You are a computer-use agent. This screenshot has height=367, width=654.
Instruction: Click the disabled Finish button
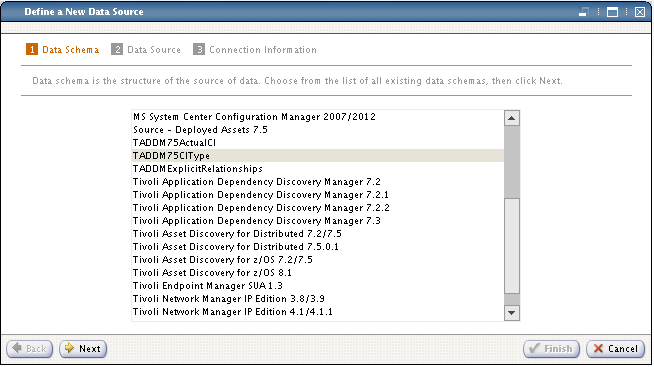pos(551,349)
